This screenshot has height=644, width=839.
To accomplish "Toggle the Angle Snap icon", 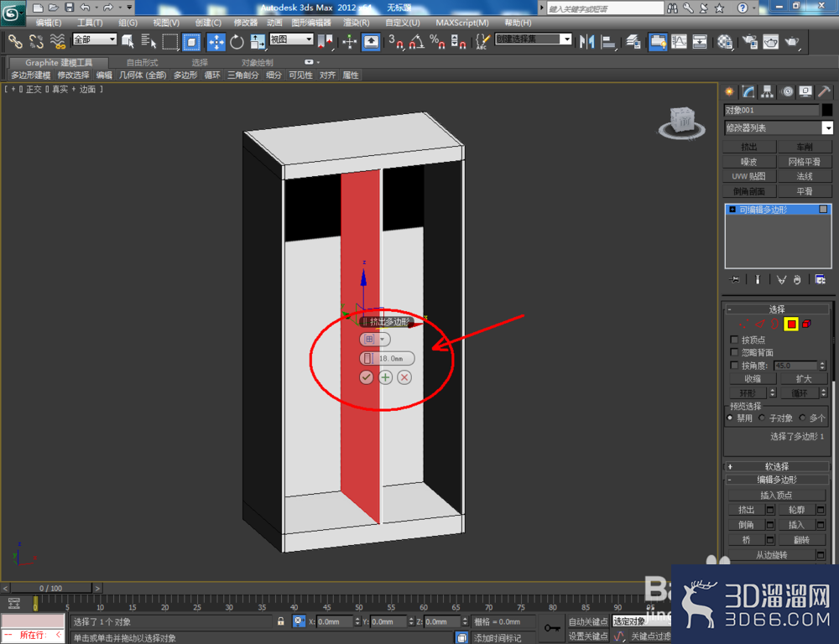I will [x=417, y=41].
